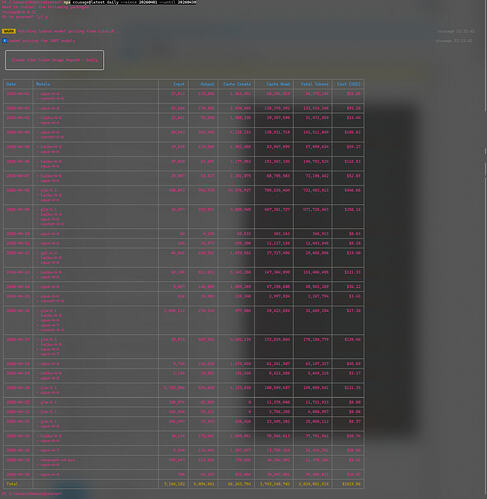
Task: Select the 2026-04-08 date cell
Action: coord(18,190)
